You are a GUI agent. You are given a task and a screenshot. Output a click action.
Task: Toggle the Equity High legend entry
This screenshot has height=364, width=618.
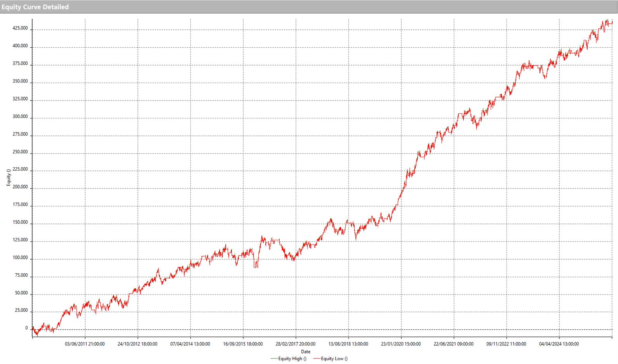tap(292, 359)
